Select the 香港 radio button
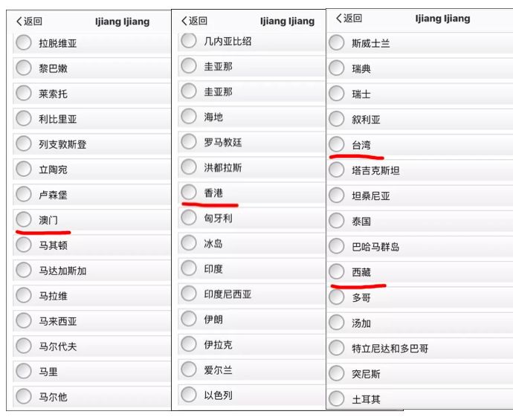The width and height of the screenshot is (513, 420). pos(189,193)
